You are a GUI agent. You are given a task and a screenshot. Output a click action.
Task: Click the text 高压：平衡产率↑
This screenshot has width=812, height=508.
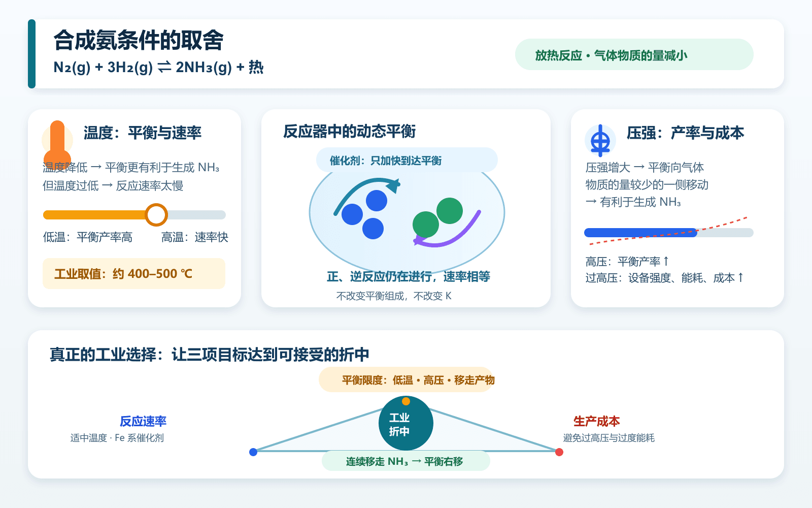click(x=628, y=262)
